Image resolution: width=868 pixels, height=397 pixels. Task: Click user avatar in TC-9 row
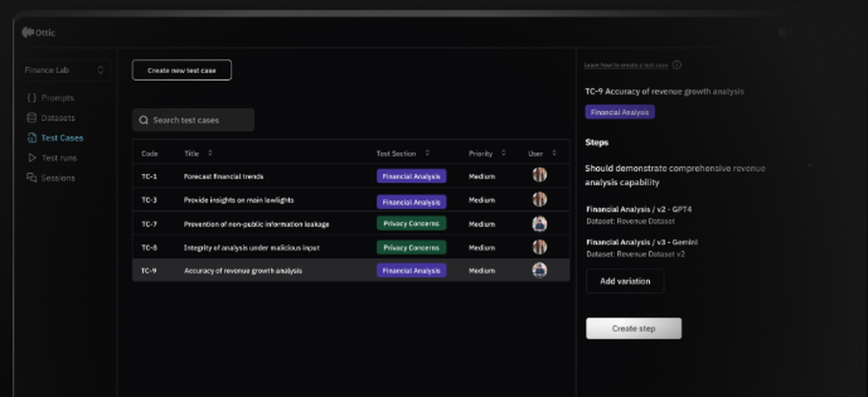tap(540, 270)
